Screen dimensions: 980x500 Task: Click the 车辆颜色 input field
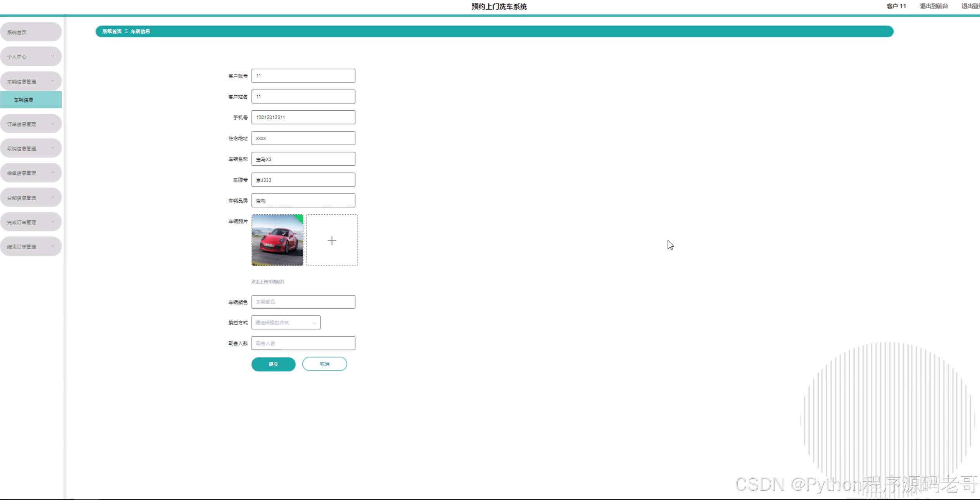pyautogui.click(x=303, y=302)
